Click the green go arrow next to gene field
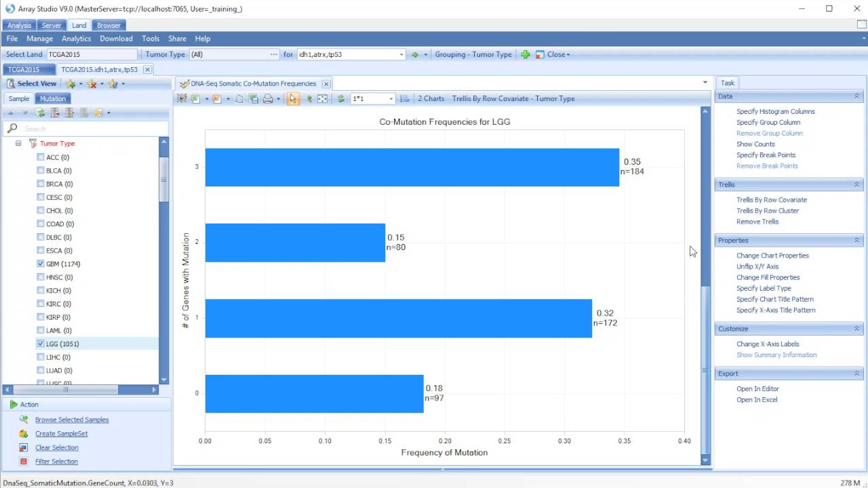868x488 pixels. (x=415, y=55)
